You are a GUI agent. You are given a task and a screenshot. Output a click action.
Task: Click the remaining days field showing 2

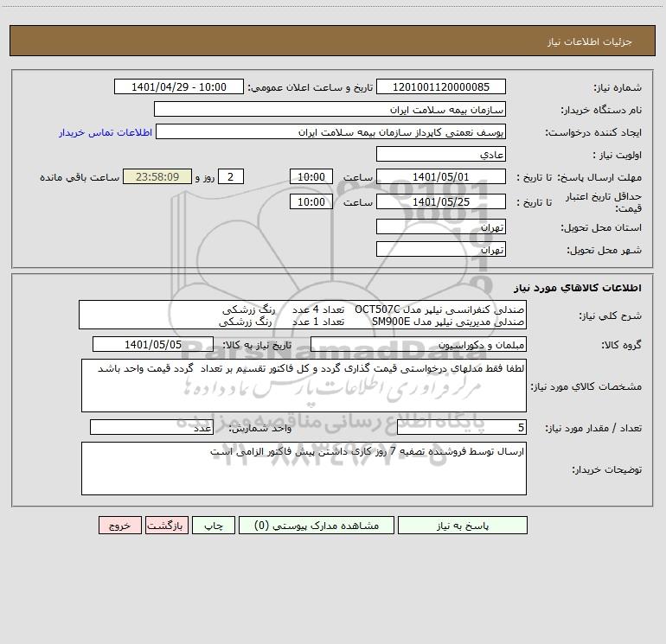point(231,176)
